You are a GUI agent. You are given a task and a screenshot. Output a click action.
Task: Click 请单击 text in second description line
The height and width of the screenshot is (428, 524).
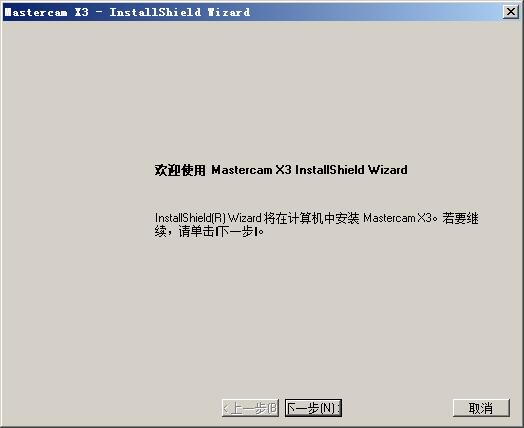[196, 231]
